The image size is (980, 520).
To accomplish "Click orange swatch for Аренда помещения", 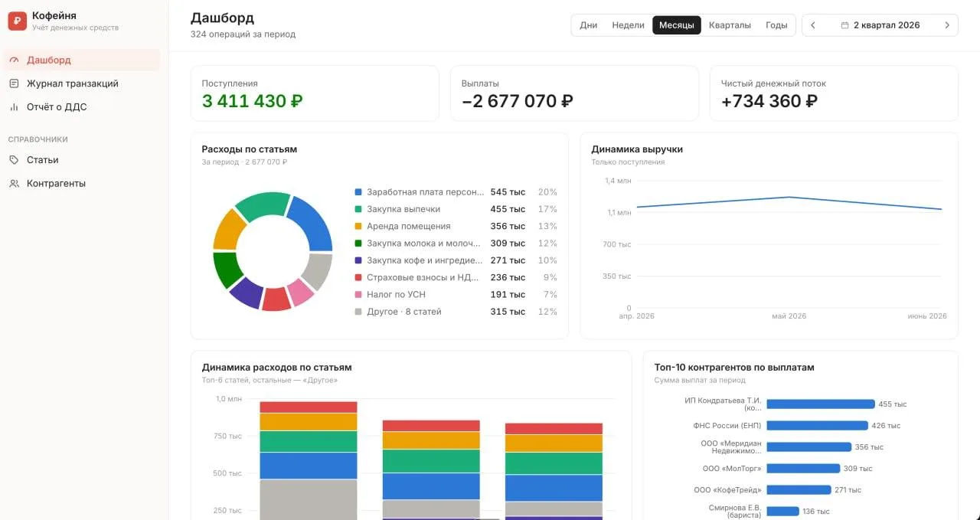I will tap(358, 226).
